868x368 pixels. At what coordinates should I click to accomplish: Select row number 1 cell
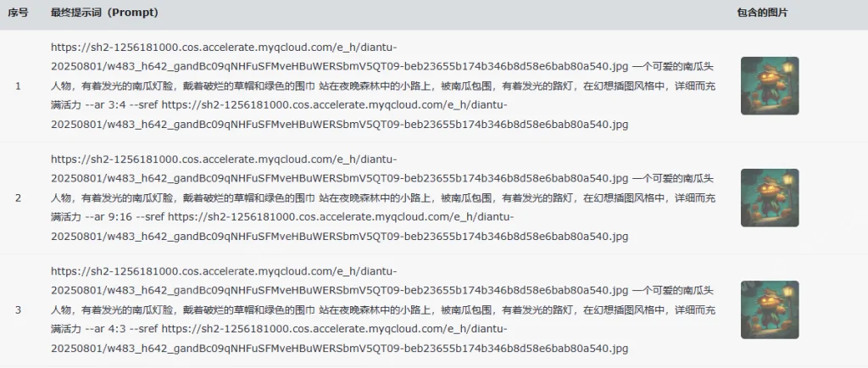click(x=19, y=86)
